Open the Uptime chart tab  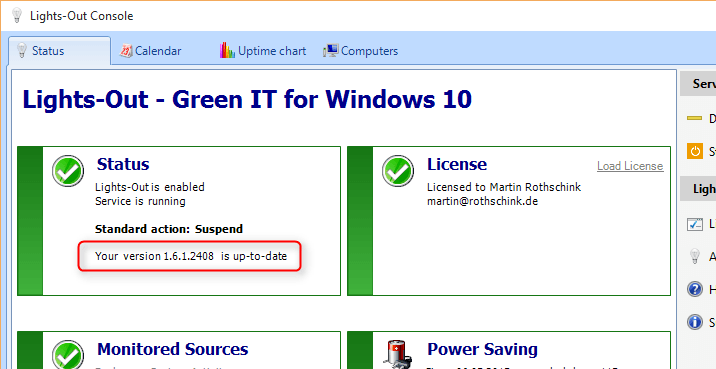(263, 51)
